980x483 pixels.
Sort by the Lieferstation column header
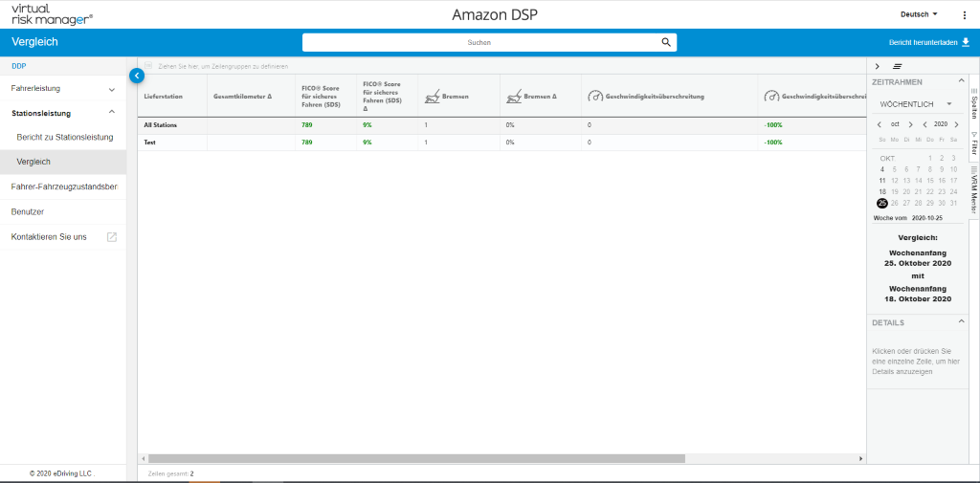(172, 97)
